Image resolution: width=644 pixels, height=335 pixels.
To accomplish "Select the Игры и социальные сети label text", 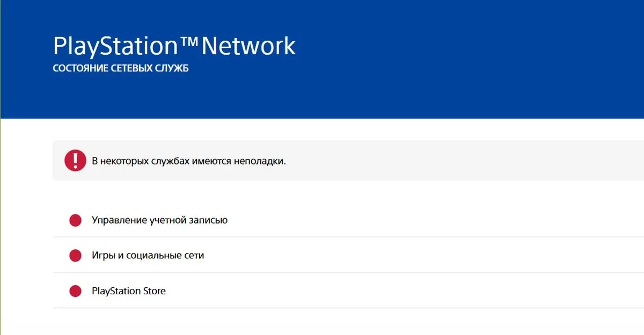I will (x=148, y=256).
